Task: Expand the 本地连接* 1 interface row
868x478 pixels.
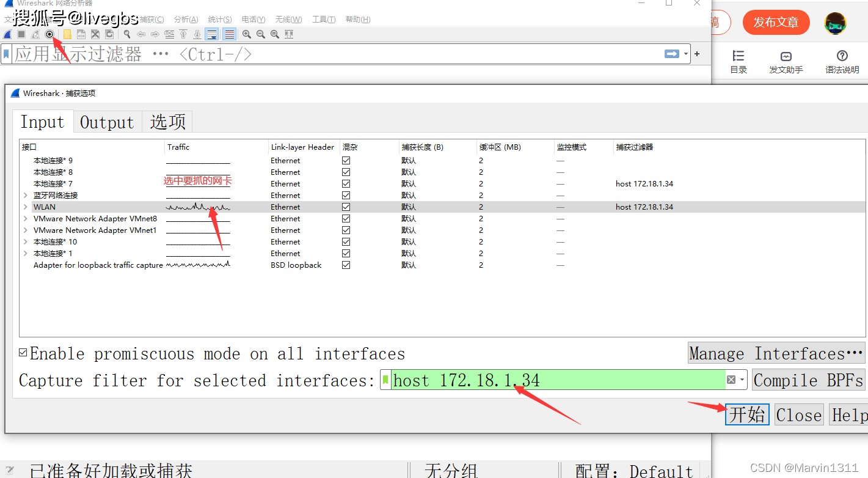Action: click(26, 253)
